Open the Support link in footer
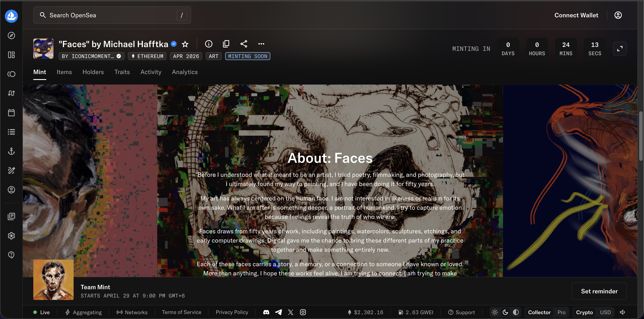This screenshot has width=644, height=319. pos(462,312)
